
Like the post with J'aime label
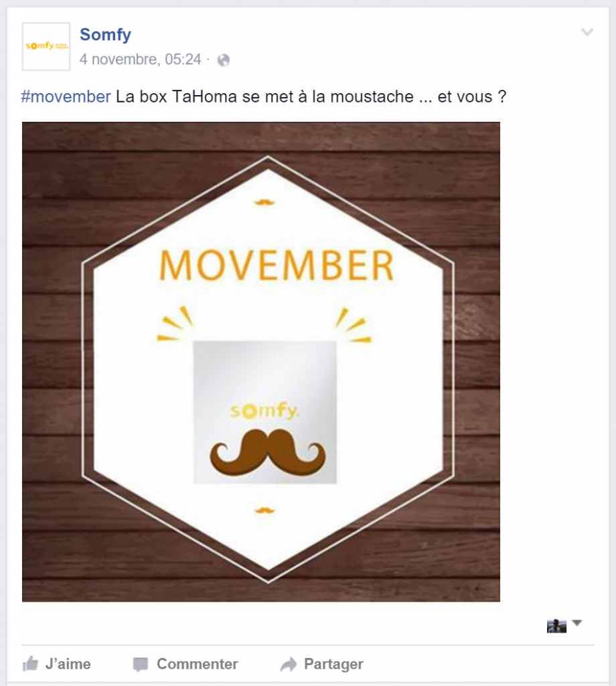tap(68, 664)
